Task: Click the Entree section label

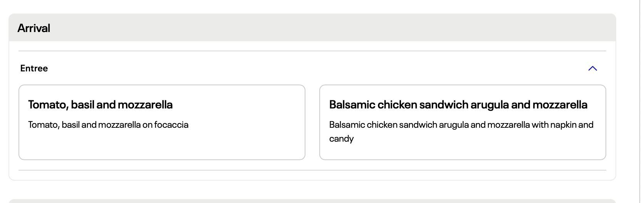Action: 34,69
